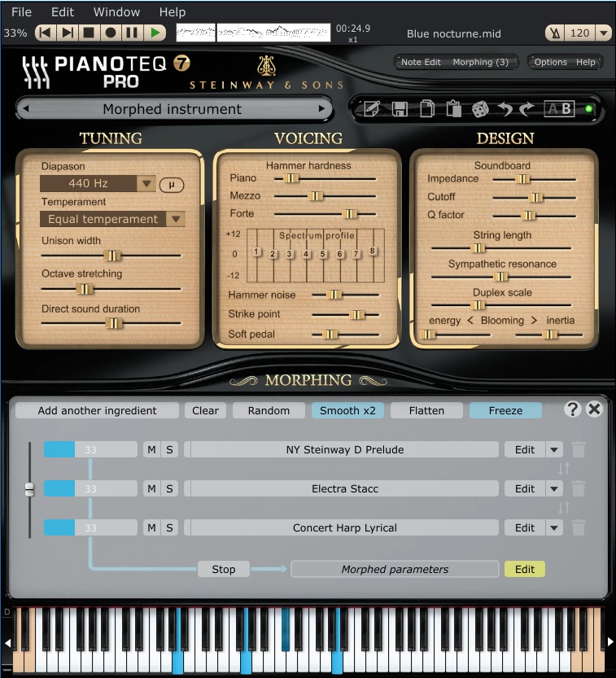Viewport: 616px width, 678px height.
Task: Start playback with green play icon
Action: point(155,33)
